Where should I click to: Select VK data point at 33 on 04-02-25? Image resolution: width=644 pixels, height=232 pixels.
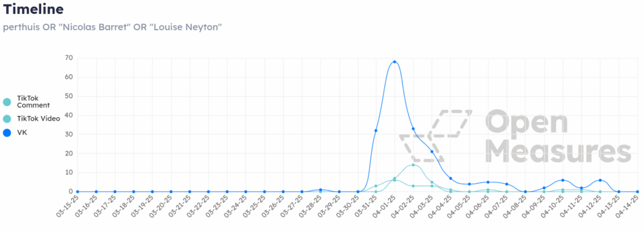tap(413, 129)
